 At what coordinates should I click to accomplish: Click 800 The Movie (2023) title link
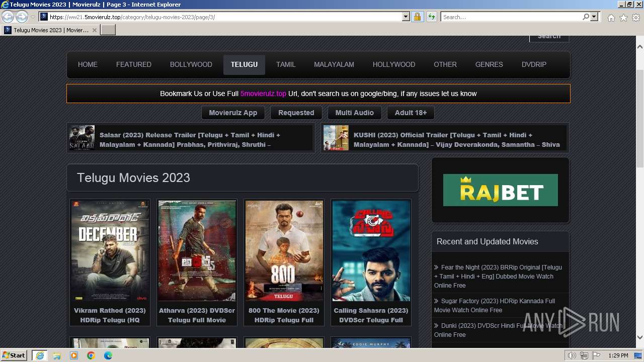tap(284, 315)
